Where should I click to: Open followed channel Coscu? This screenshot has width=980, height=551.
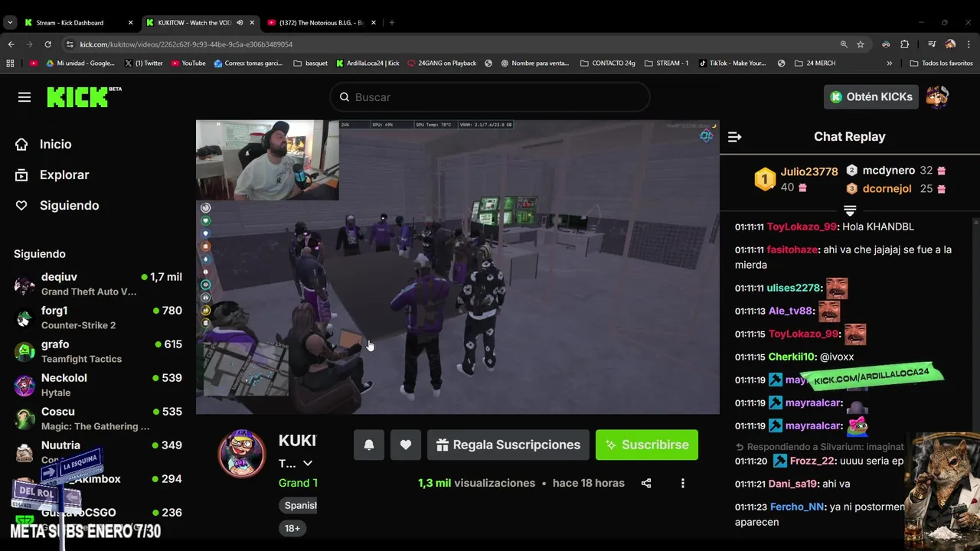98,419
